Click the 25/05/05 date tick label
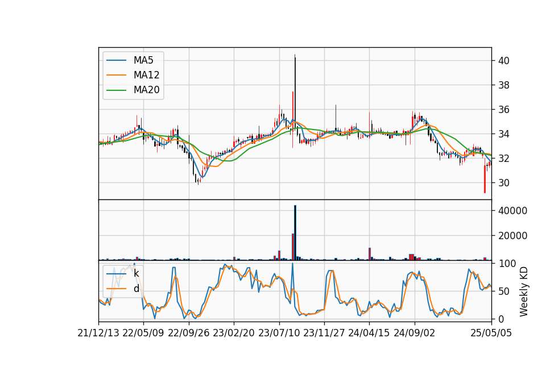 click(491, 333)
